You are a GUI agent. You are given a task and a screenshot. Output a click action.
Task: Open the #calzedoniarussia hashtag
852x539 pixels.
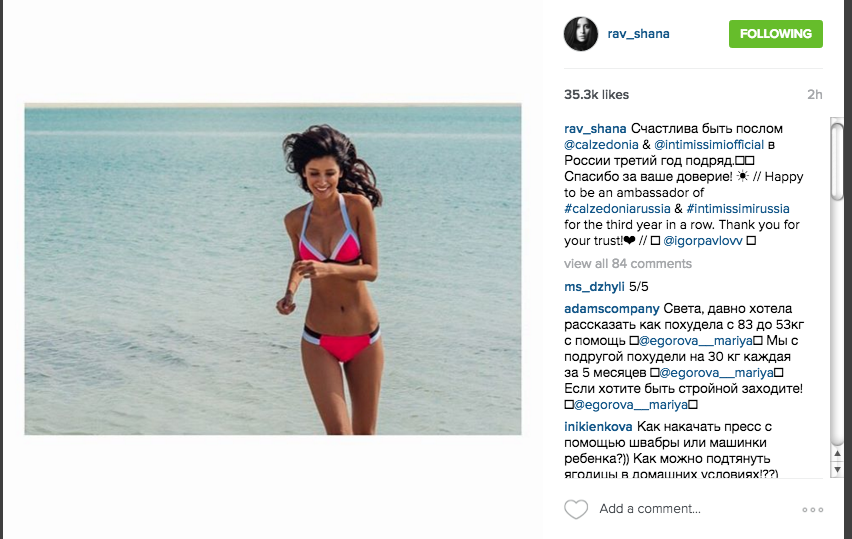(x=617, y=209)
